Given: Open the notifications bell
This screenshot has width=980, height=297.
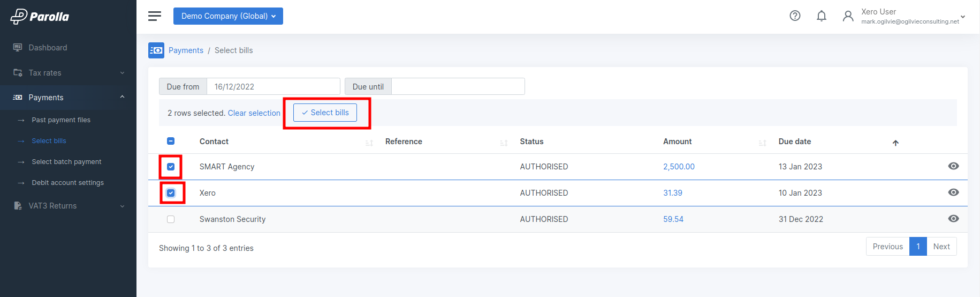Looking at the screenshot, I should (822, 16).
